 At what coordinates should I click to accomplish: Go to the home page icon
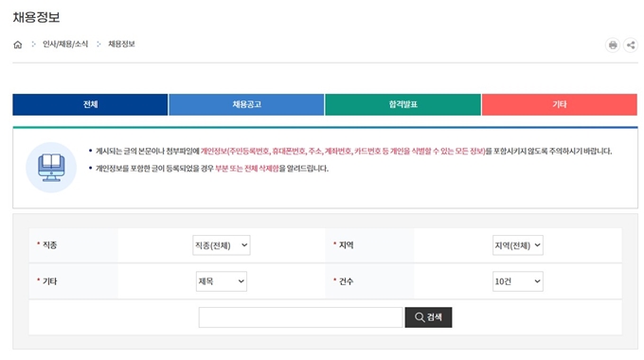(18, 45)
